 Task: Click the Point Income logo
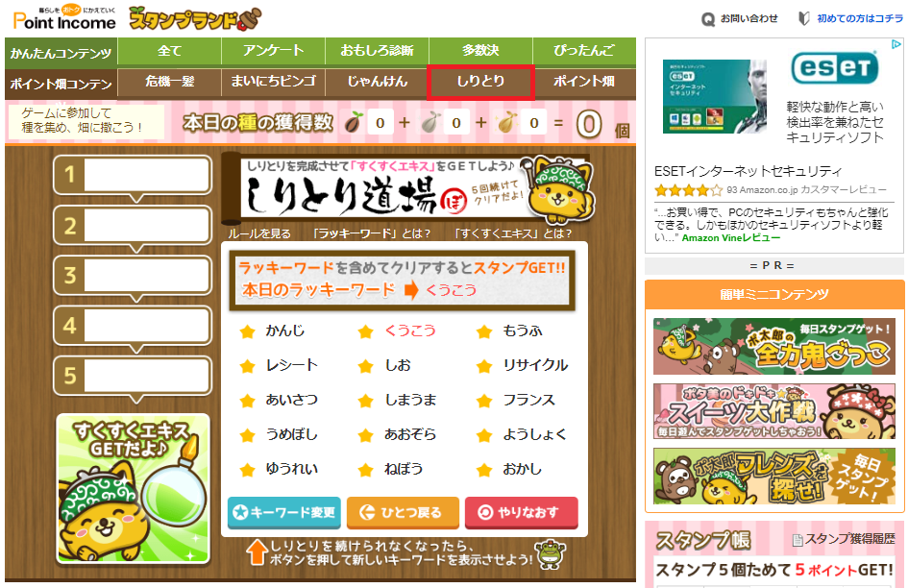[64, 19]
